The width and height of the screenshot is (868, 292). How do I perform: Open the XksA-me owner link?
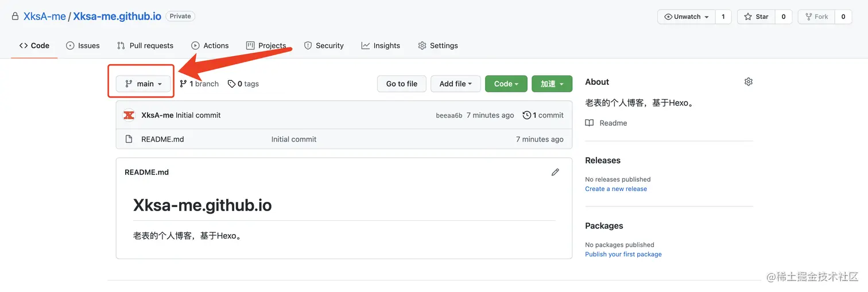pyautogui.click(x=45, y=17)
